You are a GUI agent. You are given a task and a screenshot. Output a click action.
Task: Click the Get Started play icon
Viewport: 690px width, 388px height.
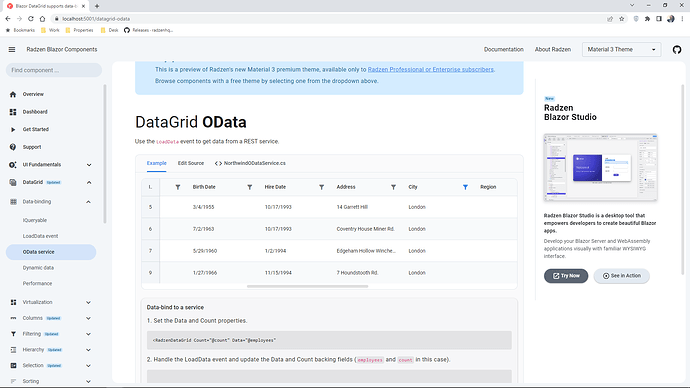pos(13,129)
